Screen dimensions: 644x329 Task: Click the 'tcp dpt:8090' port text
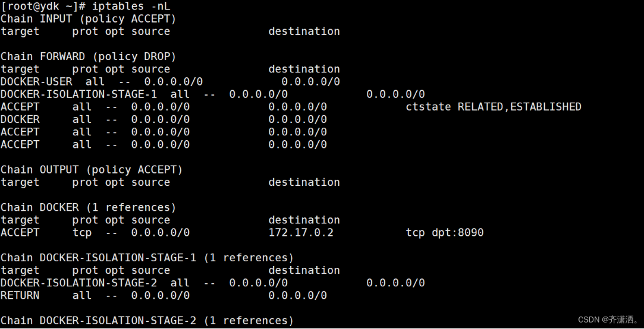click(445, 233)
